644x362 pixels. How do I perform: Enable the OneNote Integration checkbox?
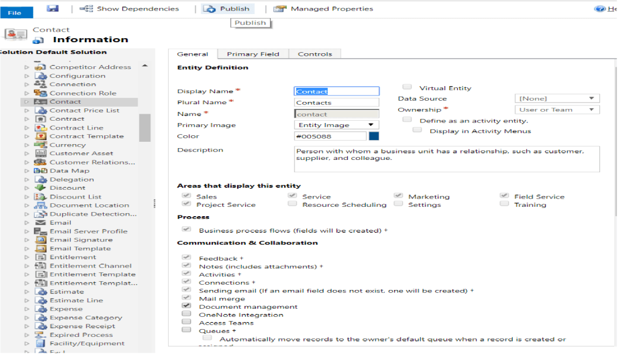(186, 314)
